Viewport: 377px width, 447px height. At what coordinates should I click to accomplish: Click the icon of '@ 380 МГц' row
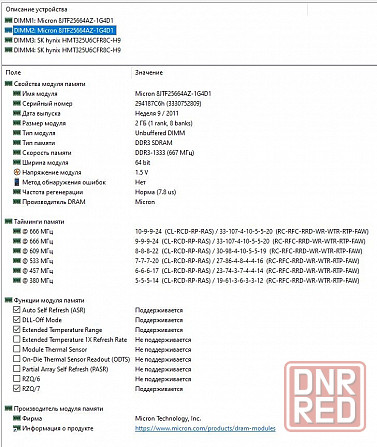click(x=17, y=280)
